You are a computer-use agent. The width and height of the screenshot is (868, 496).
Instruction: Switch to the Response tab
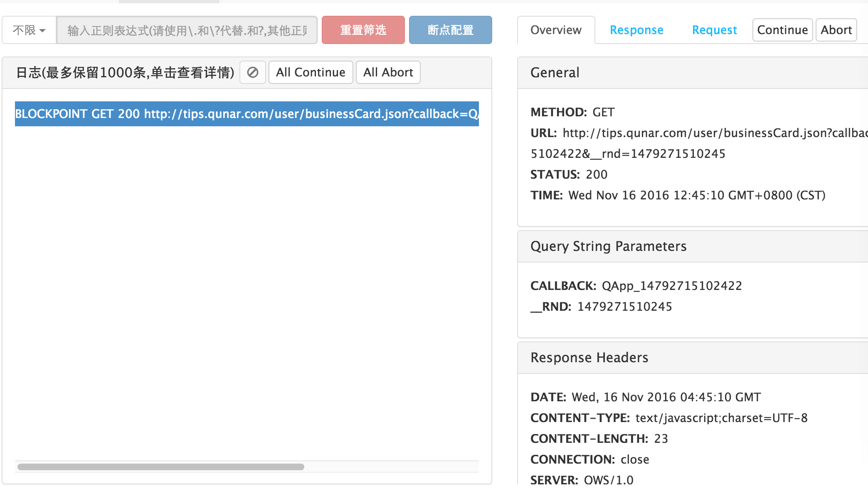[636, 30]
